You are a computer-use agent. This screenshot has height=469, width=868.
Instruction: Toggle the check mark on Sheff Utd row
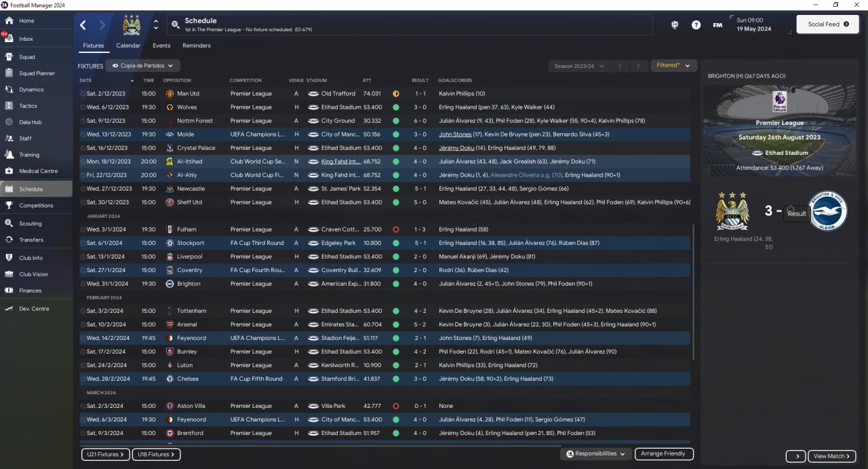(83, 202)
